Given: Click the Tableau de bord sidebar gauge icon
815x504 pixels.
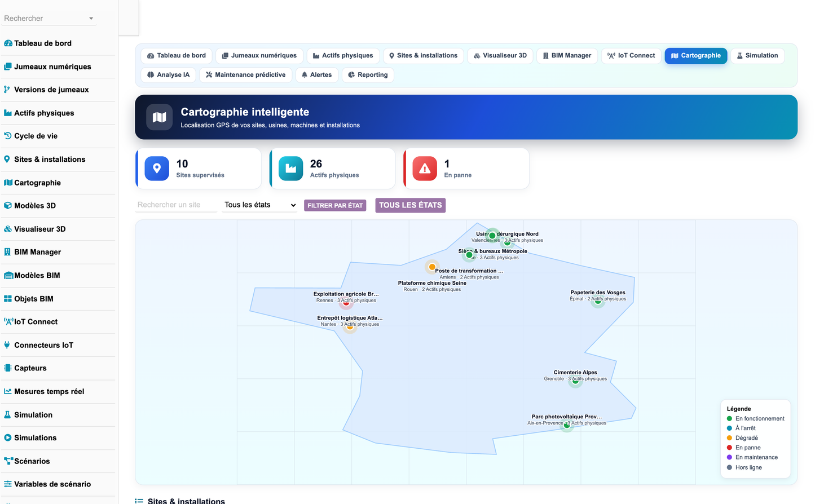Looking at the screenshot, I should click(x=8, y=43).
